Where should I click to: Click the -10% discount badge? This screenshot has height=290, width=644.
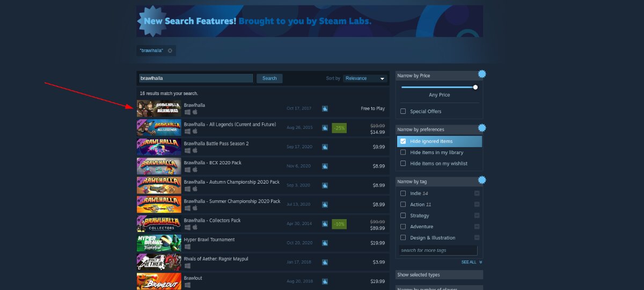pyautogui.click(x=339, y=224)
